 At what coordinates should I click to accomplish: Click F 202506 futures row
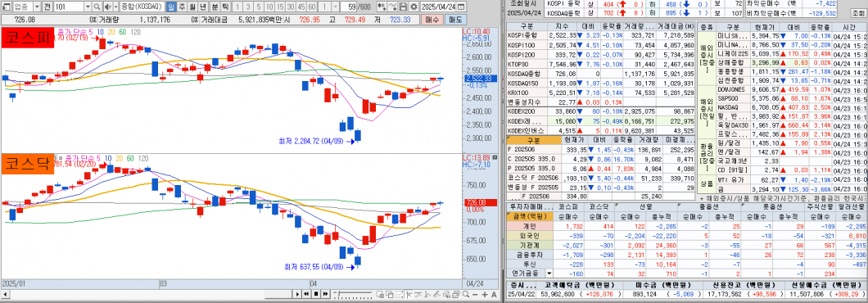600,150
